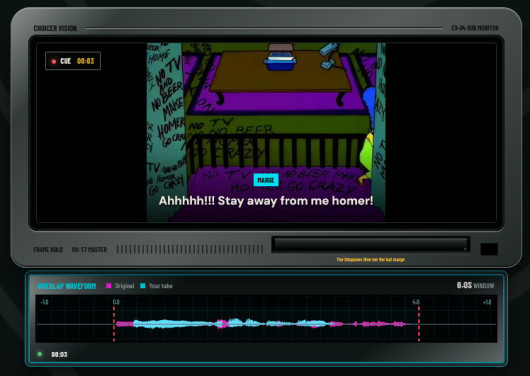Click the green status dot by 00:03
530x376 pixels.
tap(40, 354)
